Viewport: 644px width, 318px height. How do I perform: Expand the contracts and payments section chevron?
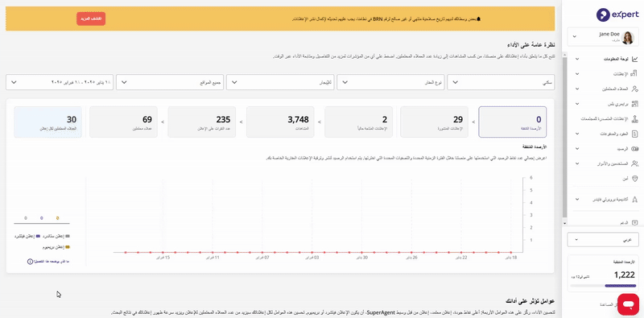pyautogui.click(x=577, y=134)
